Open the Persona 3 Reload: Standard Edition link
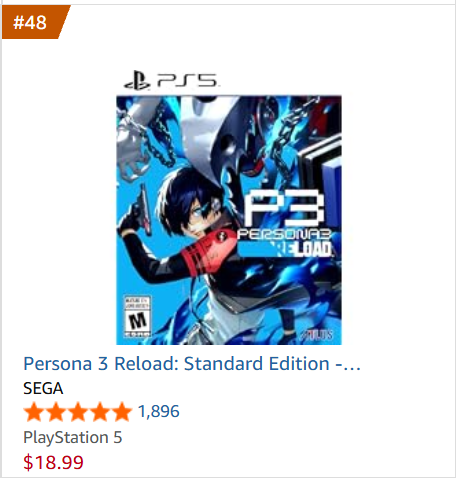This screenshot has width=462, height=485. coord(192,364)
